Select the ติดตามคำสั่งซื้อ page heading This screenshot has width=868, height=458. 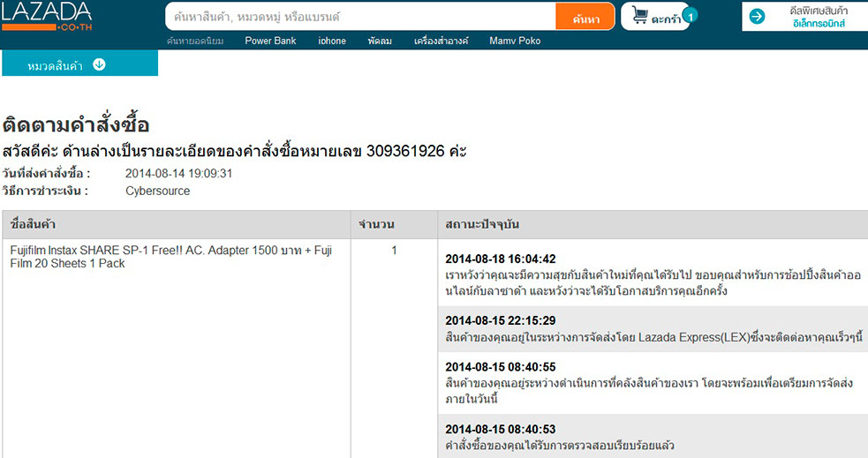coord(76,124)
